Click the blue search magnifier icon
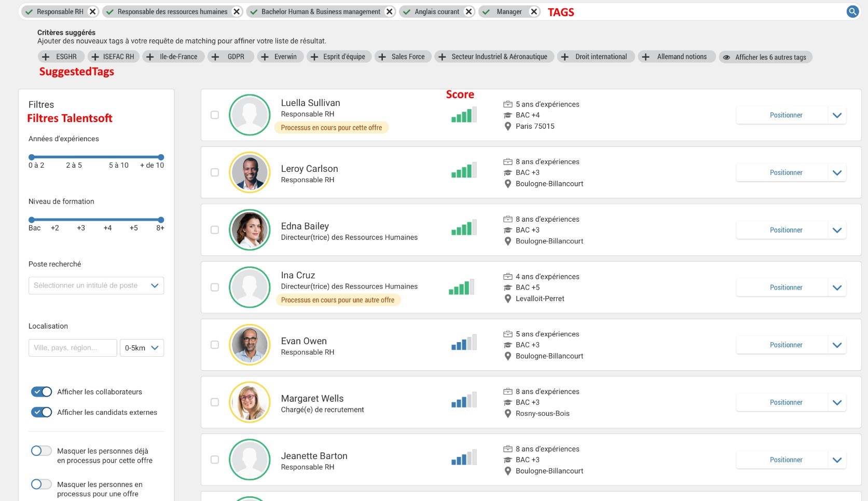 point(852,11)
